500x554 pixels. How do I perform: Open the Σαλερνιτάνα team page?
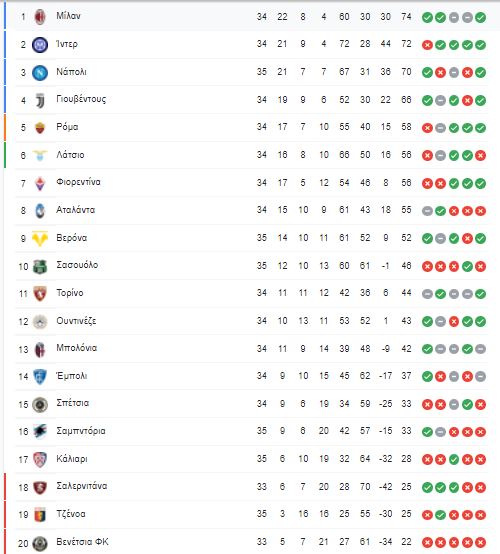point(82,486)
